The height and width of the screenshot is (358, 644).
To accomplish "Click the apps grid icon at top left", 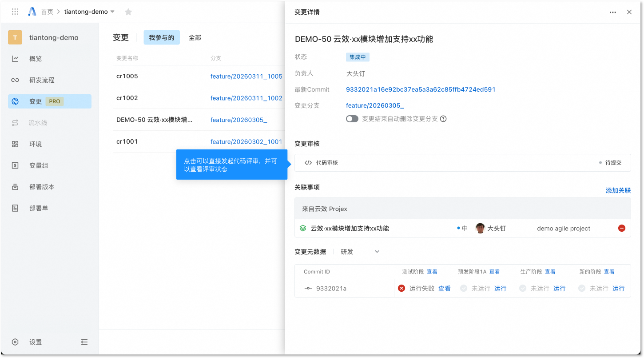I will [x=15, y=12].
